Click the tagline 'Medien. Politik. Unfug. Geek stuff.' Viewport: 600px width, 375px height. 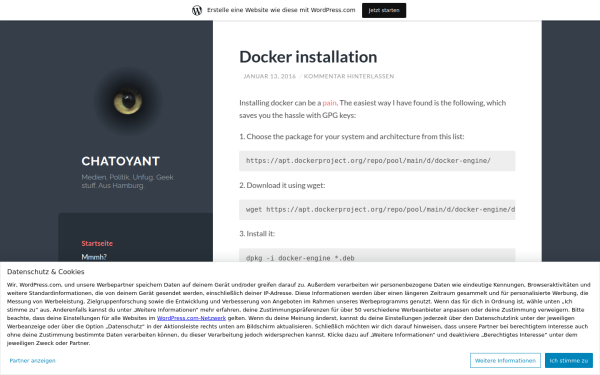pos(127,181)
